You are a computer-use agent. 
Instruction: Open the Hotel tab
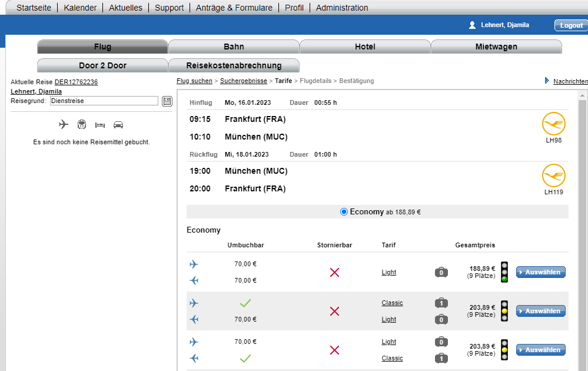[365, 47]
